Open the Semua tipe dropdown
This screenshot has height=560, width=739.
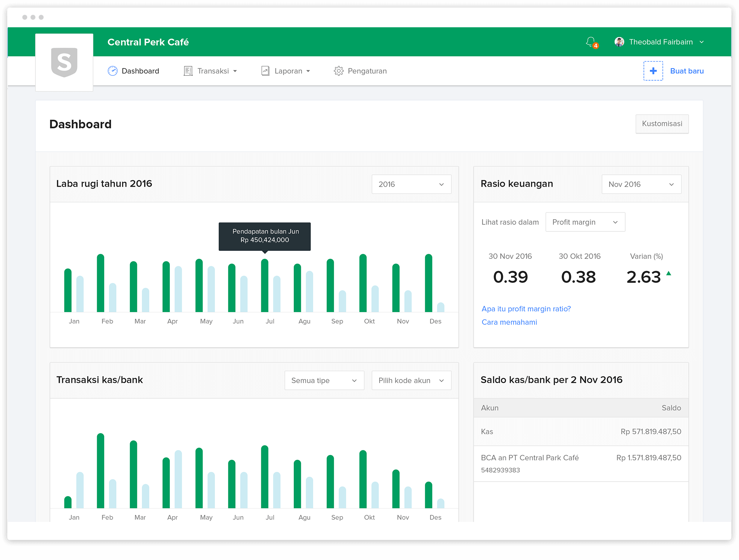point(324,380)
